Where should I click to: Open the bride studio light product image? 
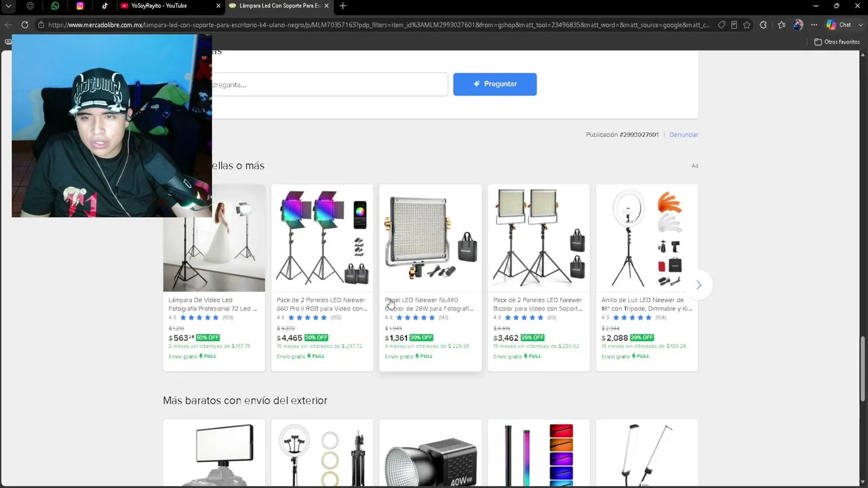point(214,238)
